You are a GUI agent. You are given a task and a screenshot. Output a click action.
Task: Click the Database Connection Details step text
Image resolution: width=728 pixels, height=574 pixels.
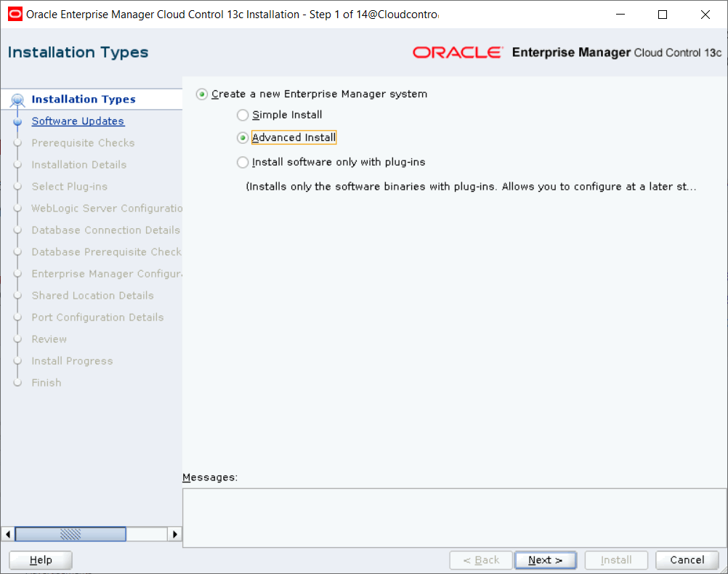click(106, 230)
